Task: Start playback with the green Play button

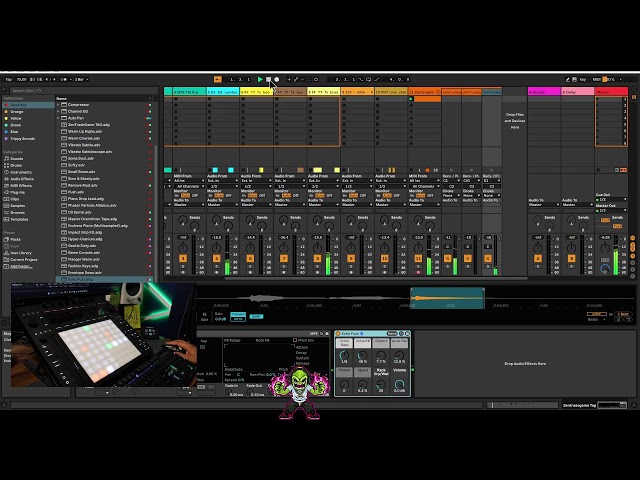Action: (260, 80)
